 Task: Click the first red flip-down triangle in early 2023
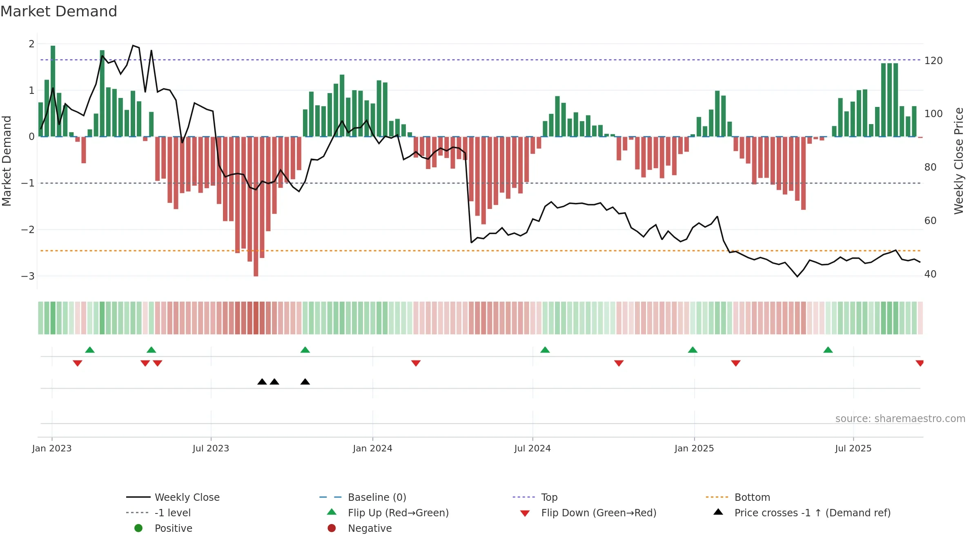pyautogui.click(x=78, y=363)
